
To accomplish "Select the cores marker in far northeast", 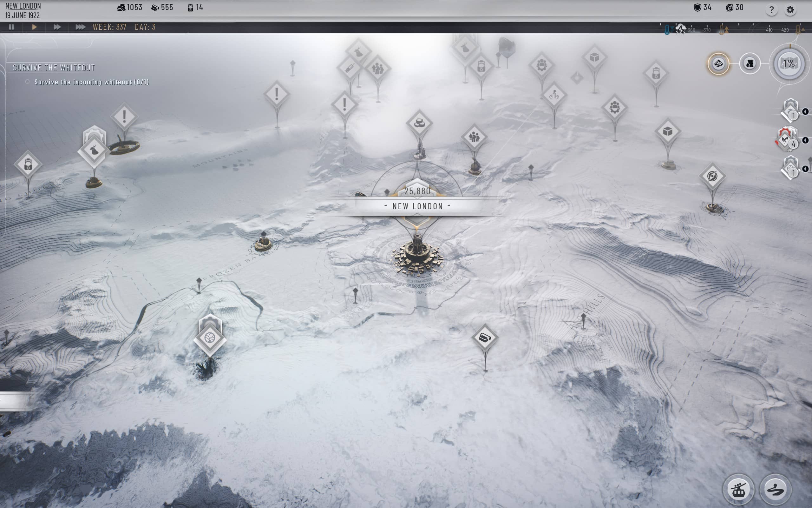I will tap(656, 74).
